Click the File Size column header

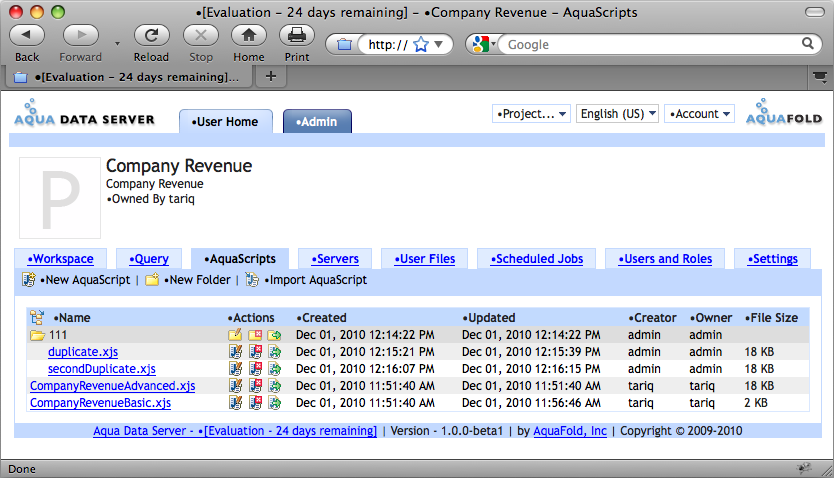click(x=771, y=318)
